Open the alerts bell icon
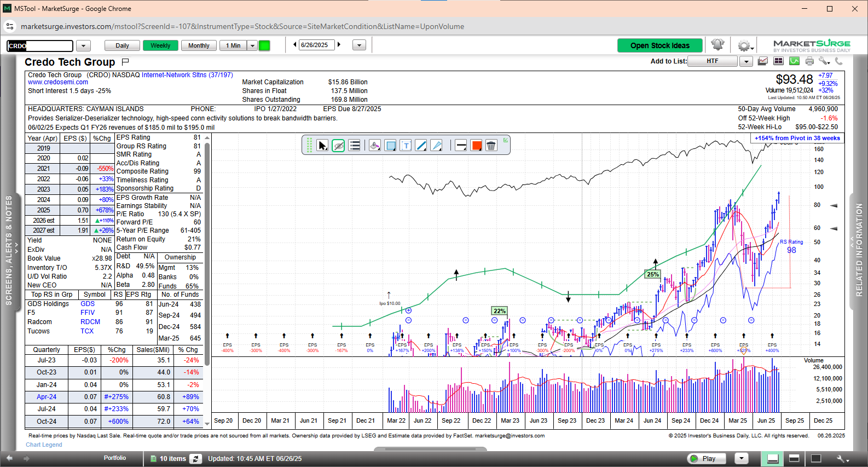The image size is (868, 467). pyautogui.click(x=717, y=45)
